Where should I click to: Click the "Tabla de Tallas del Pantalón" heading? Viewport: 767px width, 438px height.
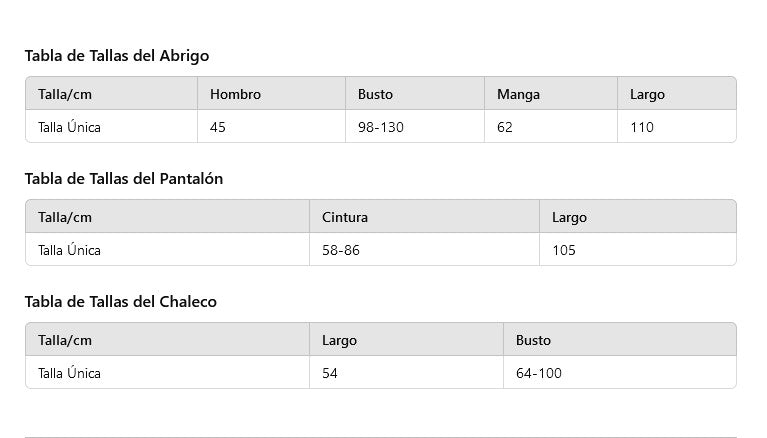[124, 179]
